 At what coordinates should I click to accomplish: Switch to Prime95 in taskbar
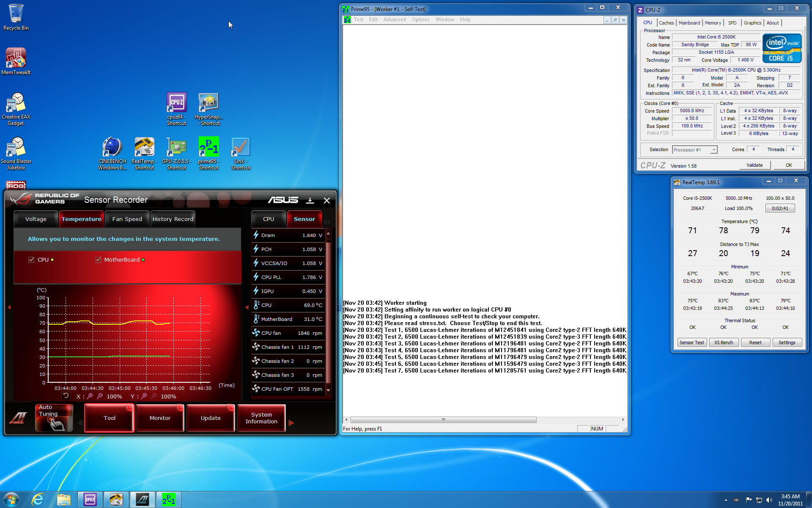click(169, 500)
